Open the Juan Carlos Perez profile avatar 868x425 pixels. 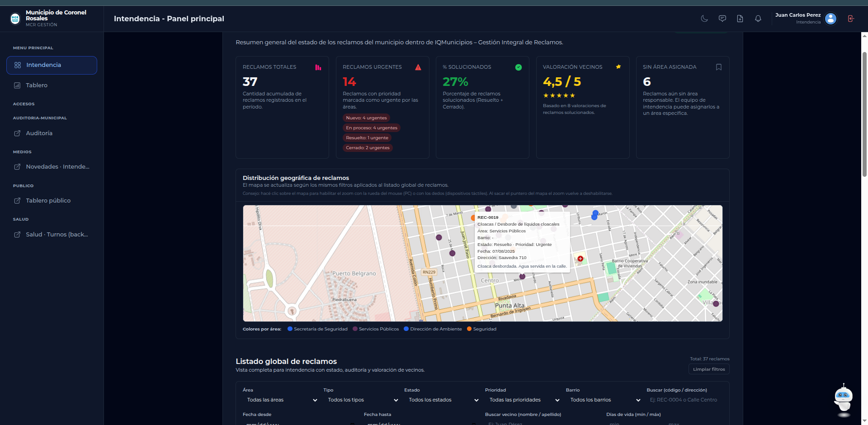830,19
